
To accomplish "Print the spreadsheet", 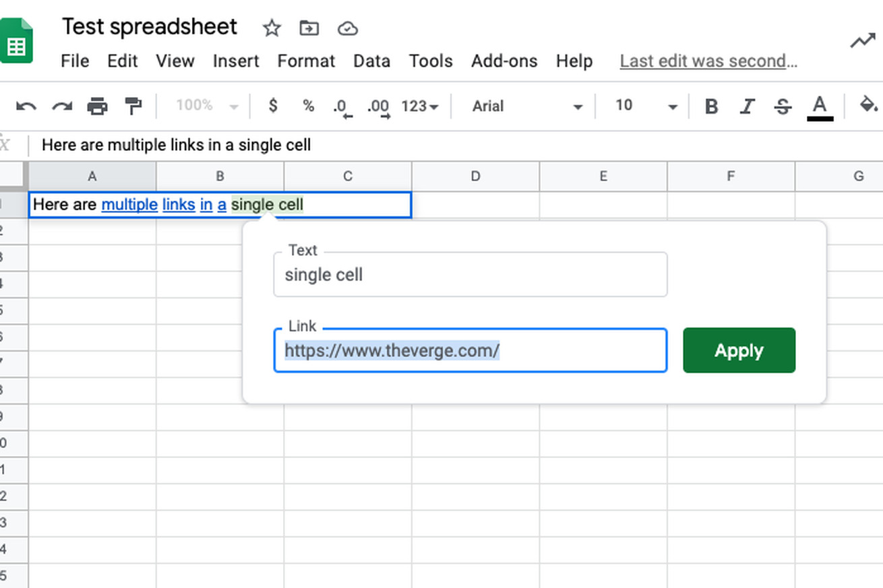I will pos(98,106).
